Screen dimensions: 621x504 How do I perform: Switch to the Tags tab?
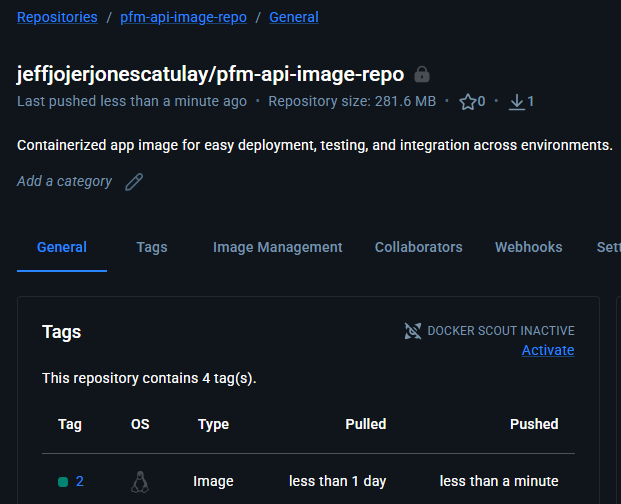click(152, 247)
